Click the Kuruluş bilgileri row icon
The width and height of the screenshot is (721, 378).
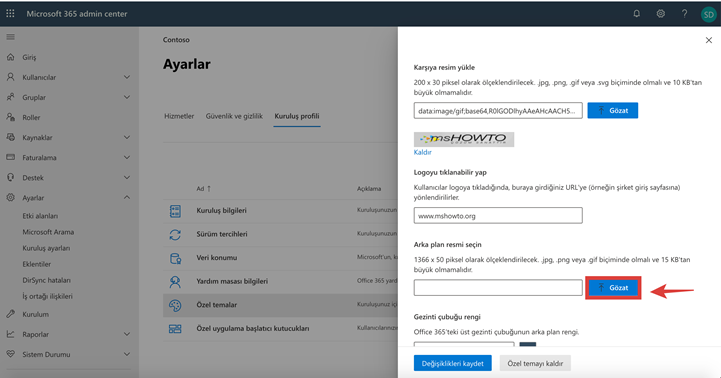pos(175,211)
